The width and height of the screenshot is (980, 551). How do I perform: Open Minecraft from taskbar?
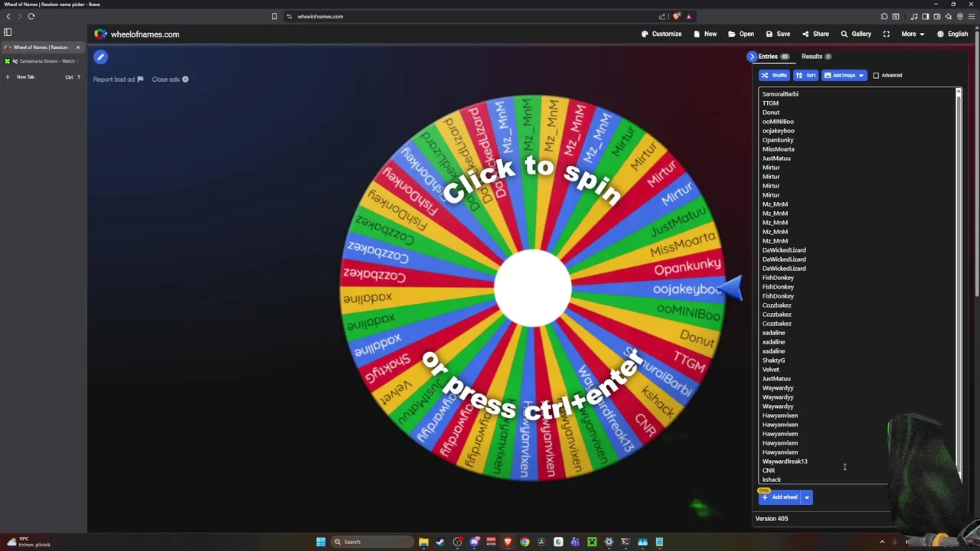coord(592,542)
